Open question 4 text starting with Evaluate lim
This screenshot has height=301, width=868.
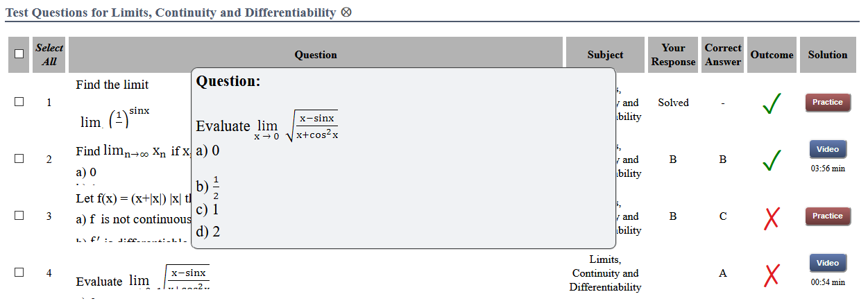coord(142,277)
